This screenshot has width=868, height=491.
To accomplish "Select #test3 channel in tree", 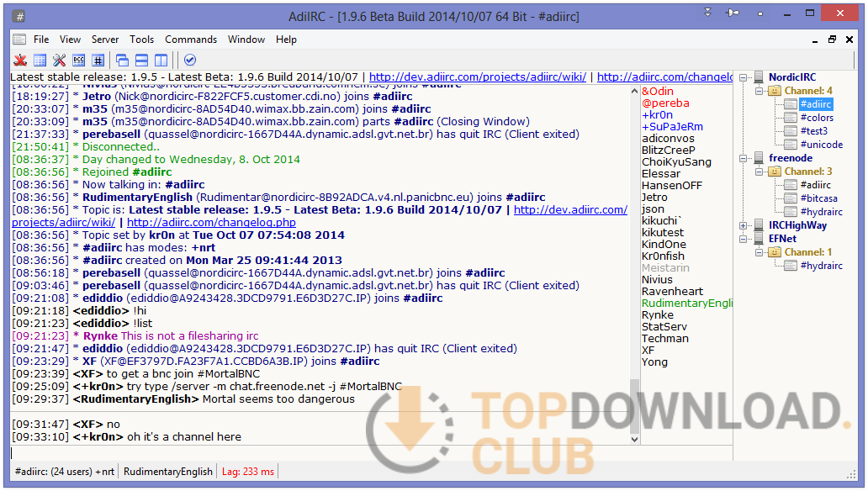I will 814,131.
